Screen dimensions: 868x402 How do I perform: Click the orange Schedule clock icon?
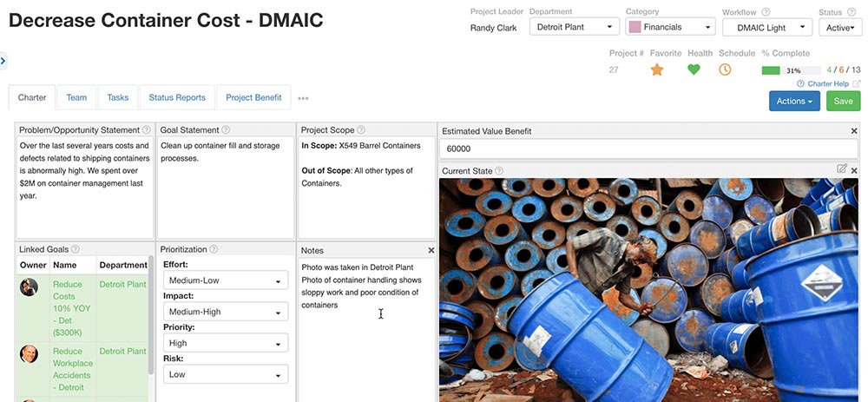[x=725, y=69]
